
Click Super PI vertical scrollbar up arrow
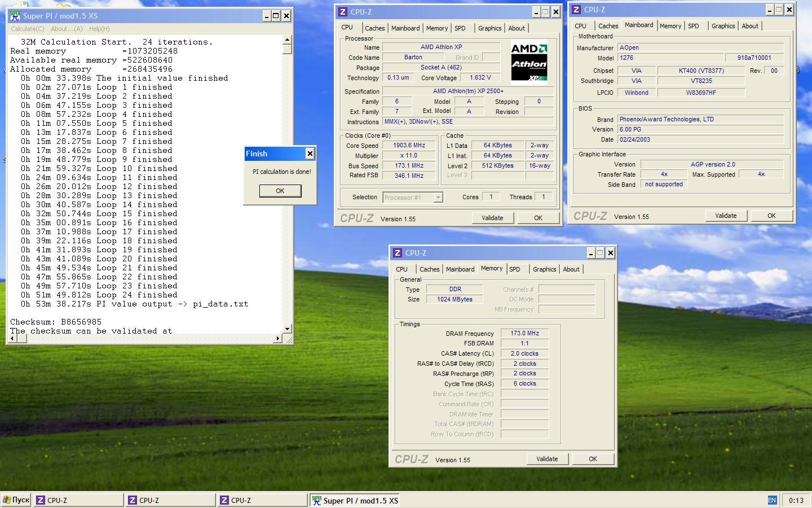pos(287,40)
